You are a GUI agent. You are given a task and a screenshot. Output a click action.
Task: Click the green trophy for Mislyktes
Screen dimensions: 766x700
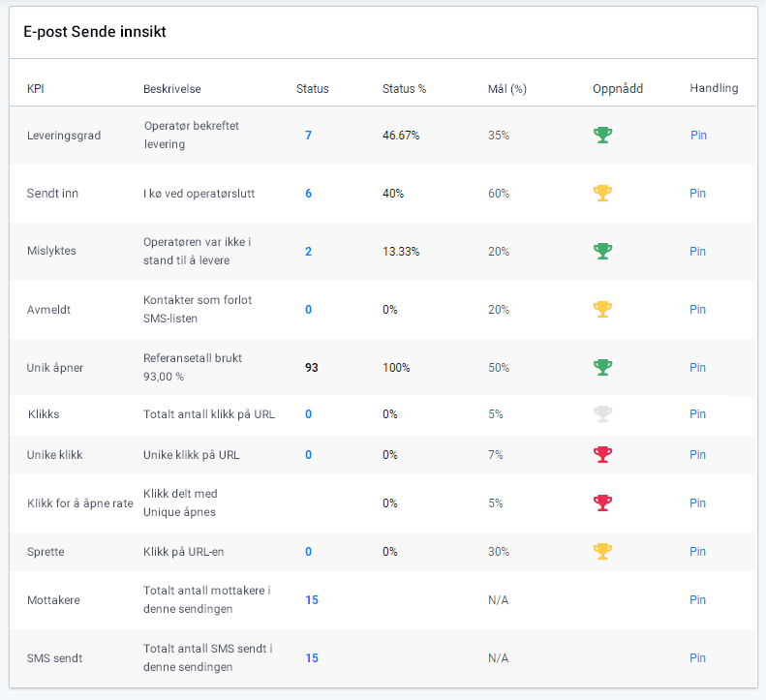coord(602,251)
